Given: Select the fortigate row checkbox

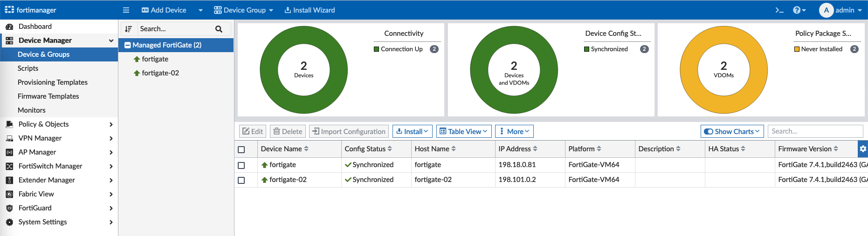Looking at the screenshot, I should (x=241, y=165).
